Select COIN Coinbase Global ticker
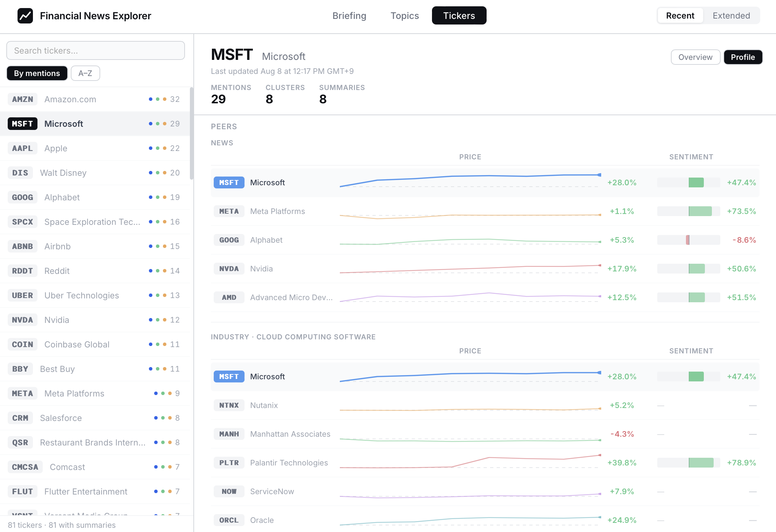Image resolution: width=776 pixels, height=532 pixels. click(95, 344)
